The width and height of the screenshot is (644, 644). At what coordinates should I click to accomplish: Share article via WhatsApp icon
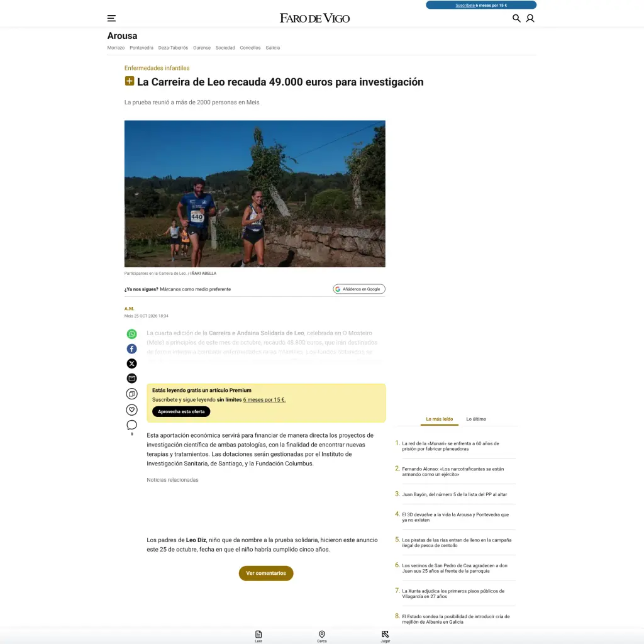tap(131, 334)
